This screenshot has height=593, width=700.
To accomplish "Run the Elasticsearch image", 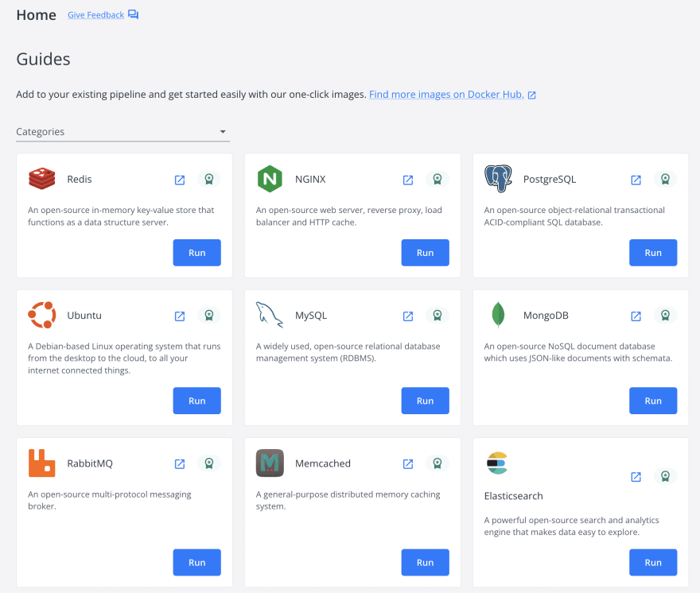I will 653,562.
